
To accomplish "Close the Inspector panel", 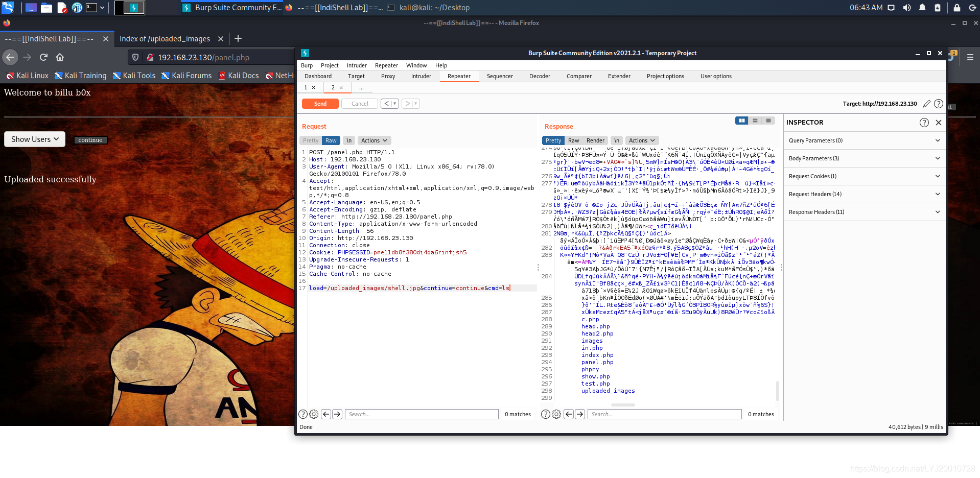I will (x=939, y=123).
